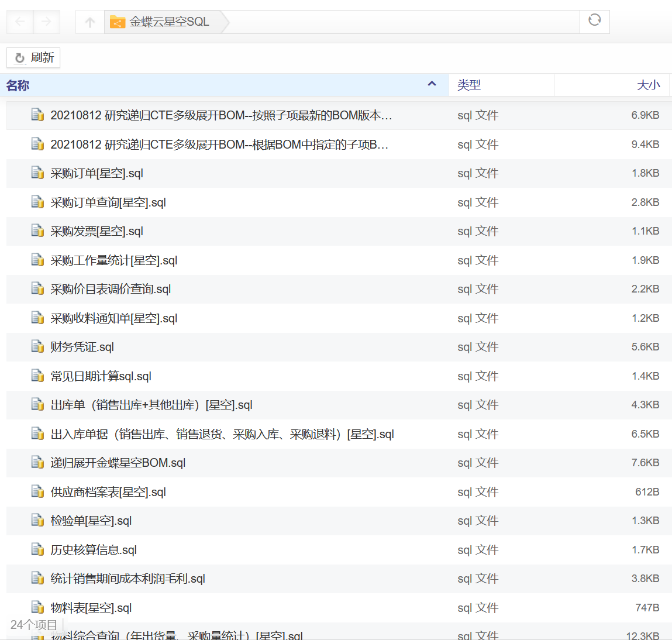
Task: Select file name 物料表[星空].sql
Action: point(91,608)
